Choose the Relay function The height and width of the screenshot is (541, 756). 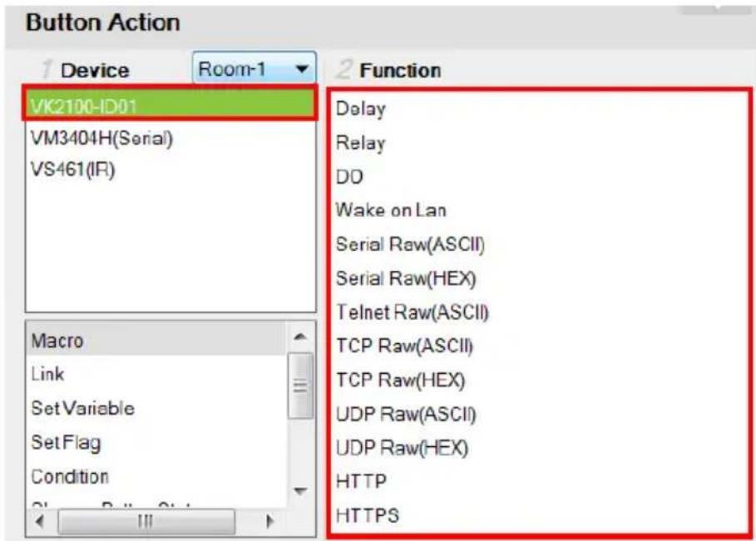click(x=361, y=143)
